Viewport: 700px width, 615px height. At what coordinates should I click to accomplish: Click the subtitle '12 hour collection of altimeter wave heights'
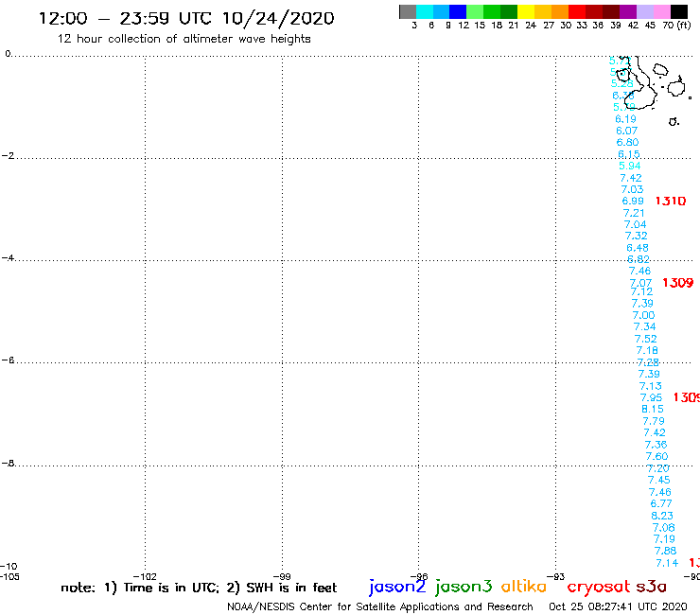[184, 39]
